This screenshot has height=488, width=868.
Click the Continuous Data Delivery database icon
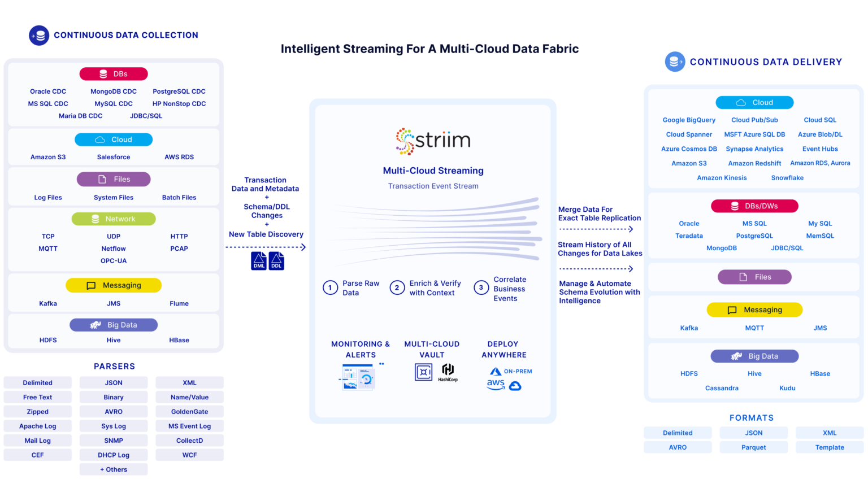[675, 62]
